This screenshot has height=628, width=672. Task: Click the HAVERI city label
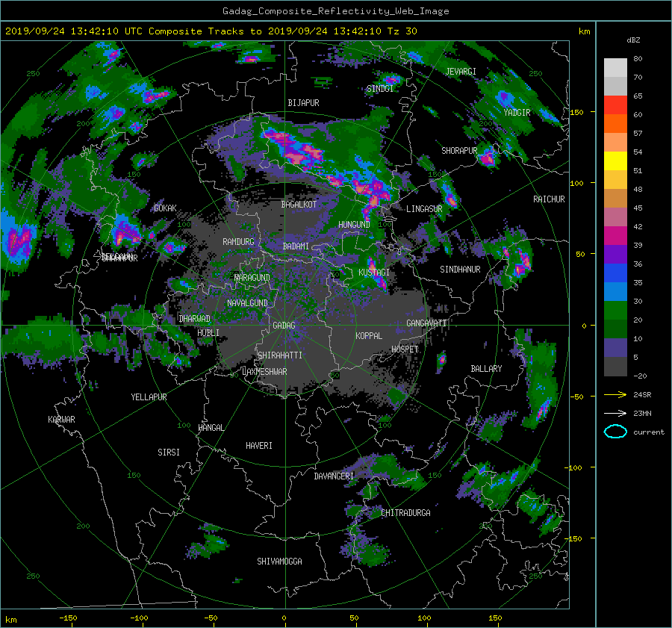[x=259, y=446]
